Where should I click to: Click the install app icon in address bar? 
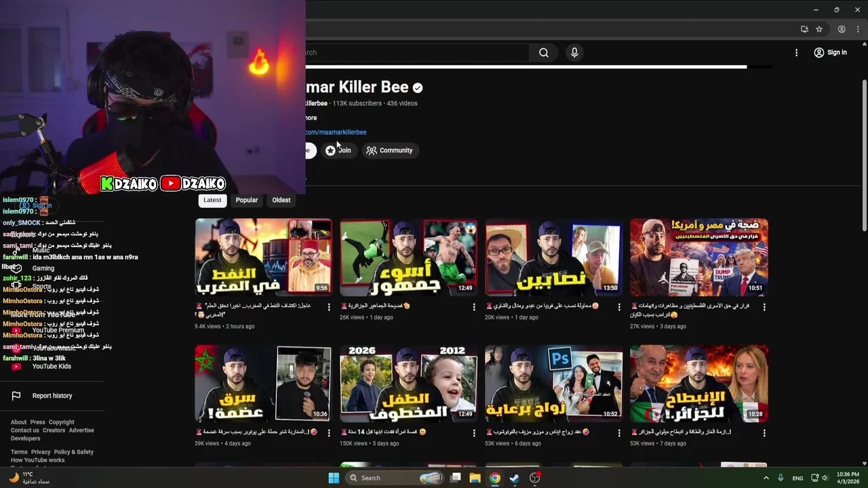click(x=804, y=29)
